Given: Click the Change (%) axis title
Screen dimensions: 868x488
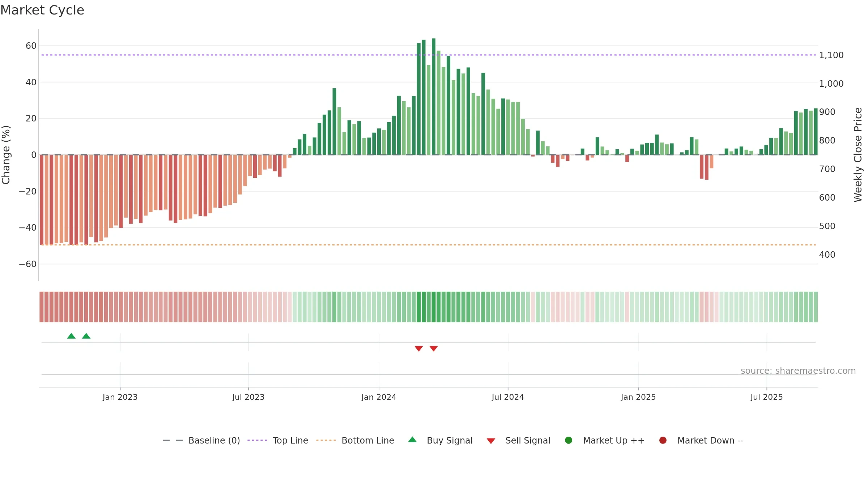Looking at the screenshot, I should pos(6,155).
